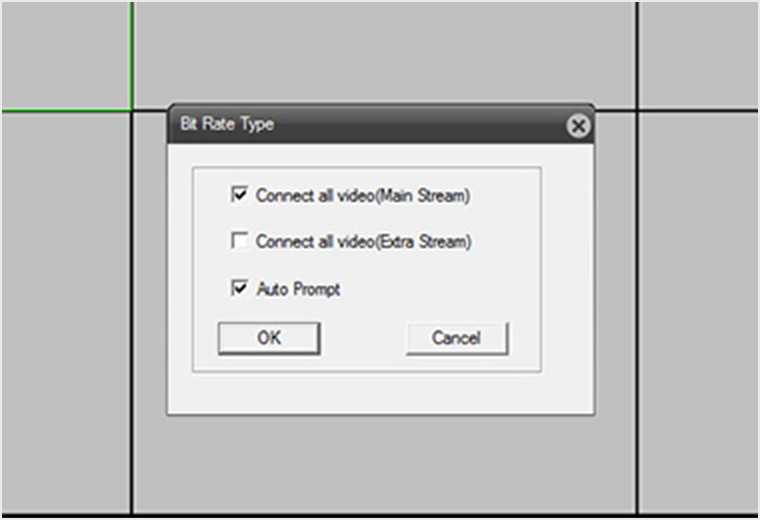Uncheck the Connect all video(Main Stream) checkbox
This screenshot has height=520, width=760.
click(239, 196)
